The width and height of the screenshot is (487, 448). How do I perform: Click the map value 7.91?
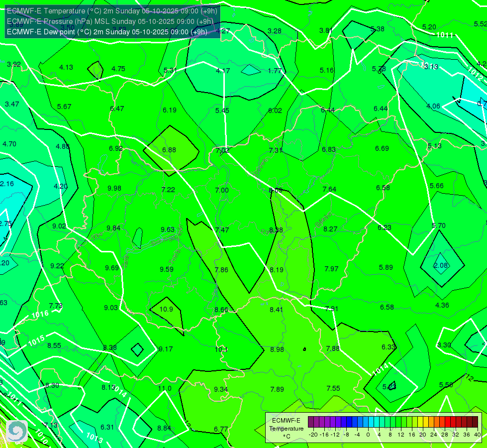(331, 309)
